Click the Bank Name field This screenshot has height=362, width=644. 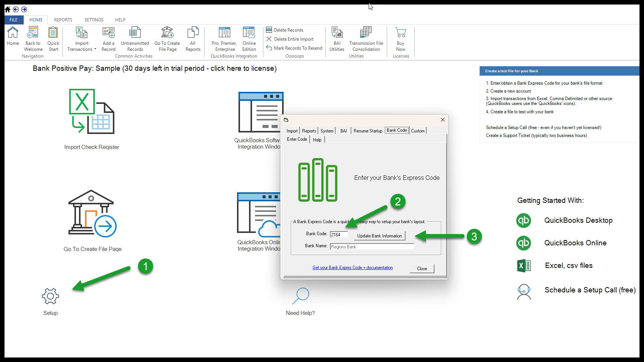coord(372,247)
